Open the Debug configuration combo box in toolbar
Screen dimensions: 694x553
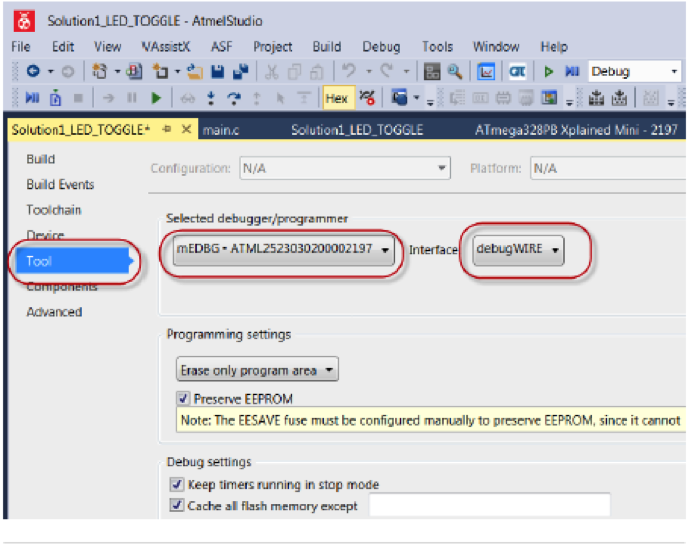click(633, 72)
